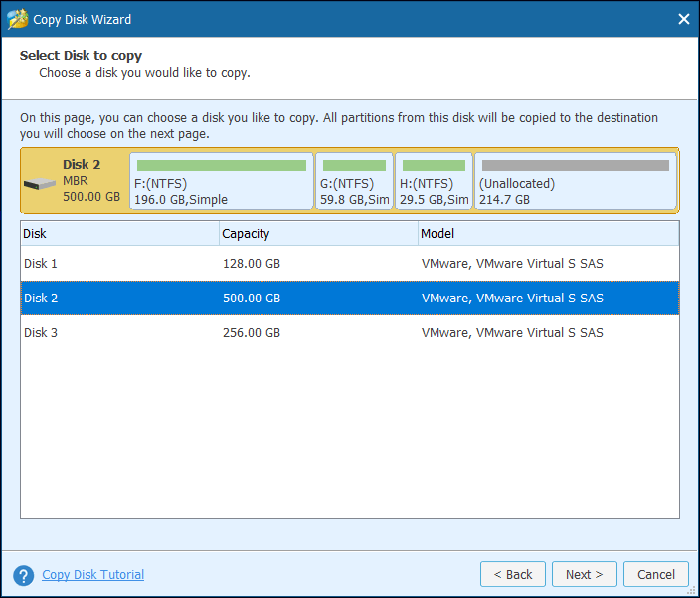700x598 pixels.
Task: Proceed with the Next button
Action: pyautogui.click(x=585, y=574)
